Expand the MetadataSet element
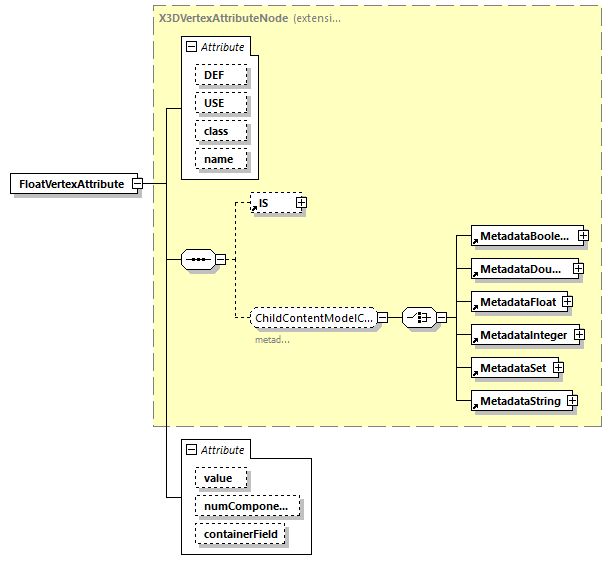This screenshot has height=572, width=612. click(x=558, y=368)
